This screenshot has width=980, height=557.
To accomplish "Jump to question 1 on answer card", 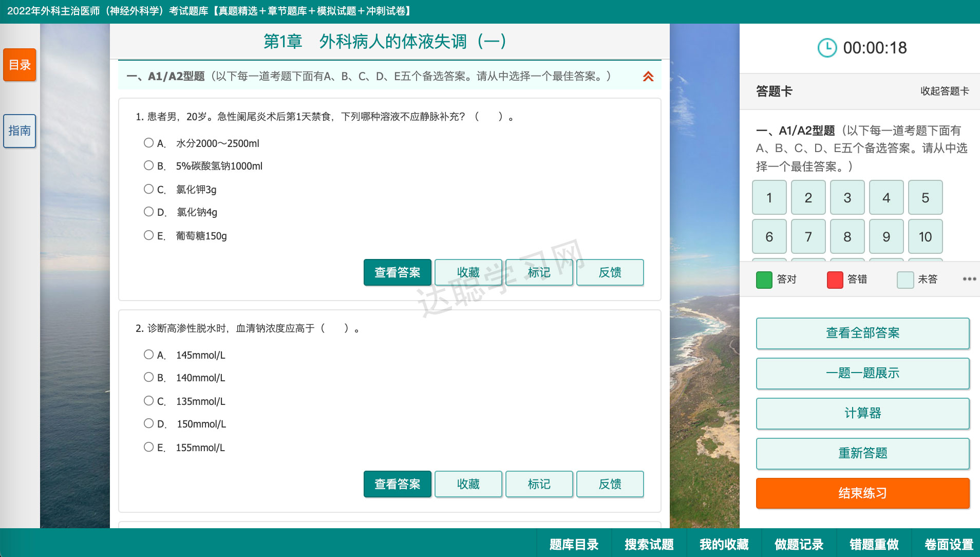I will click(x=769, y=198).
